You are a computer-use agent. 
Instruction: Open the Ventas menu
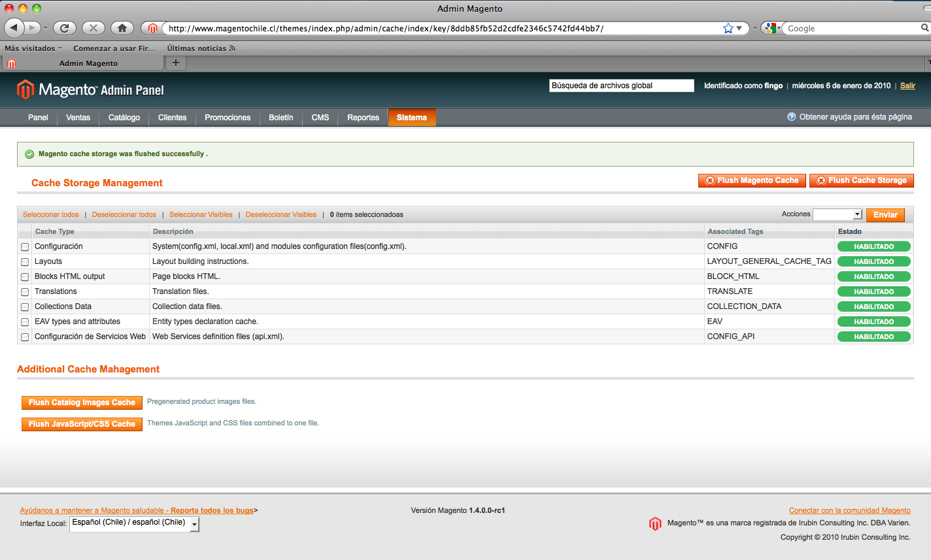(78, 118)
